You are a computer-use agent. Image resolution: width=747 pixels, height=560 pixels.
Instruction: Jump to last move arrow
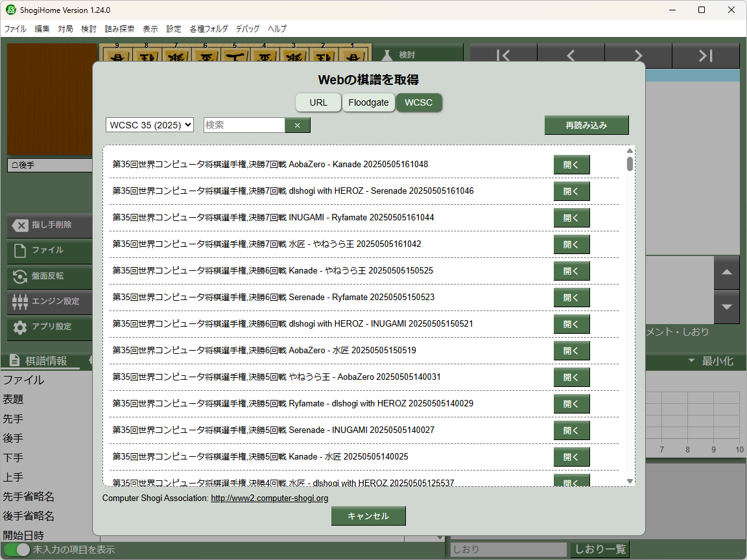click(x=705, y=56)
